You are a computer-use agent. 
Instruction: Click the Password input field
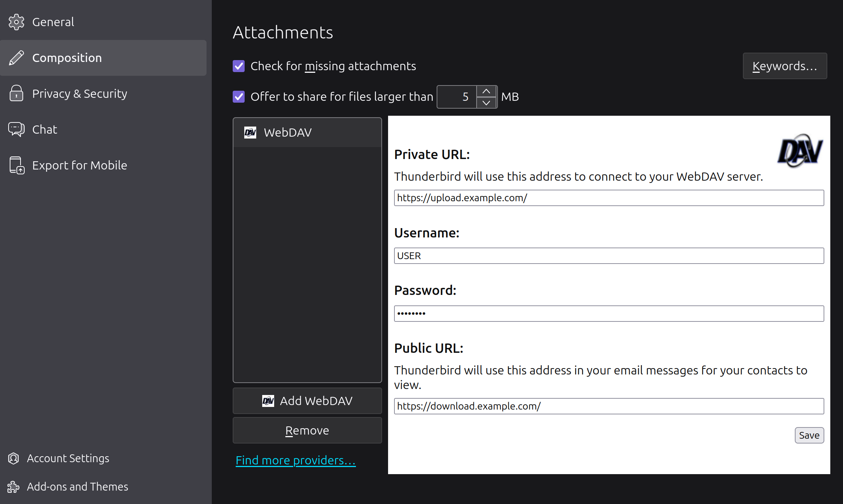click(x=609, y=314)
